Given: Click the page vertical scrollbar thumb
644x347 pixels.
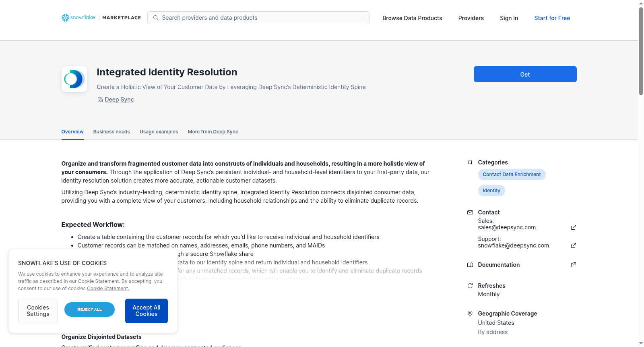Looking at the screenshot, I should [x=641, y=51].
